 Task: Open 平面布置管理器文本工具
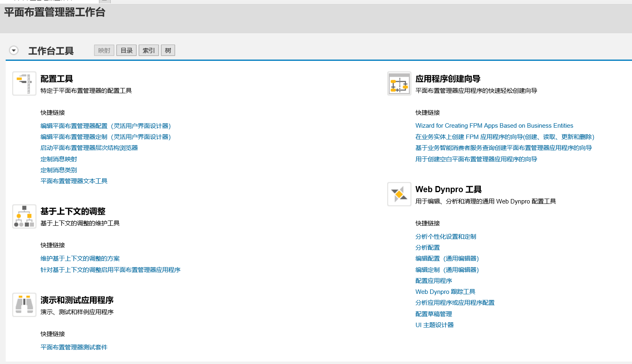[74, 181]
